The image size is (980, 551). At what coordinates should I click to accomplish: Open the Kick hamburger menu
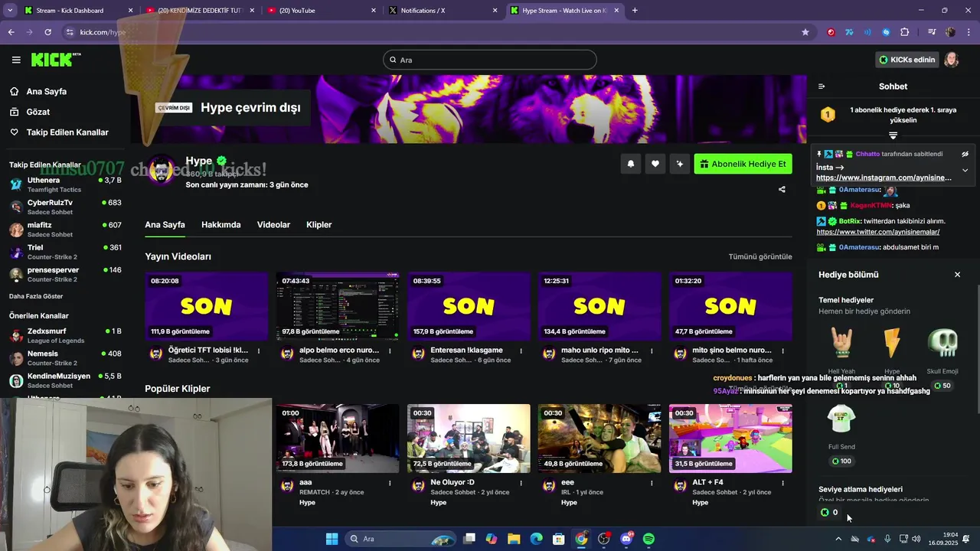(x=16, y=60)
